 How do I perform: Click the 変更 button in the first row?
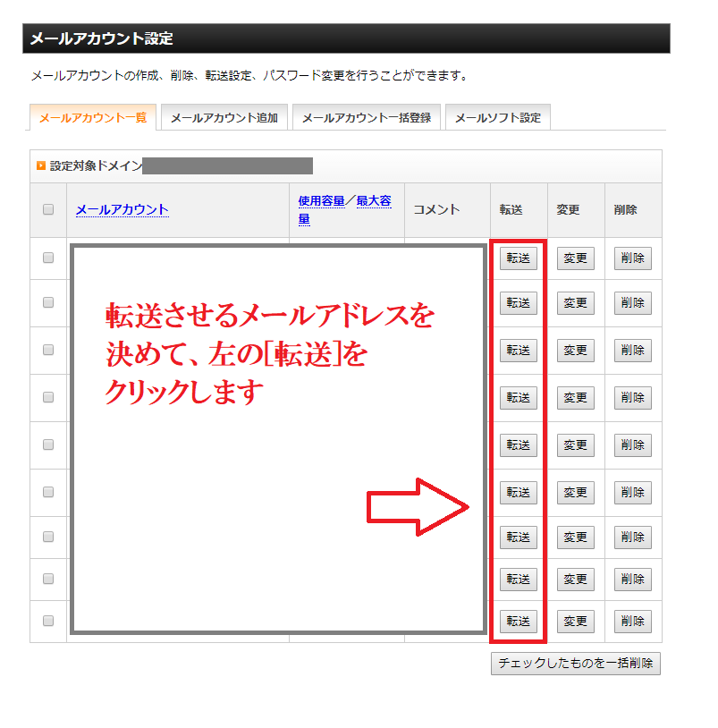pos(576,258)
